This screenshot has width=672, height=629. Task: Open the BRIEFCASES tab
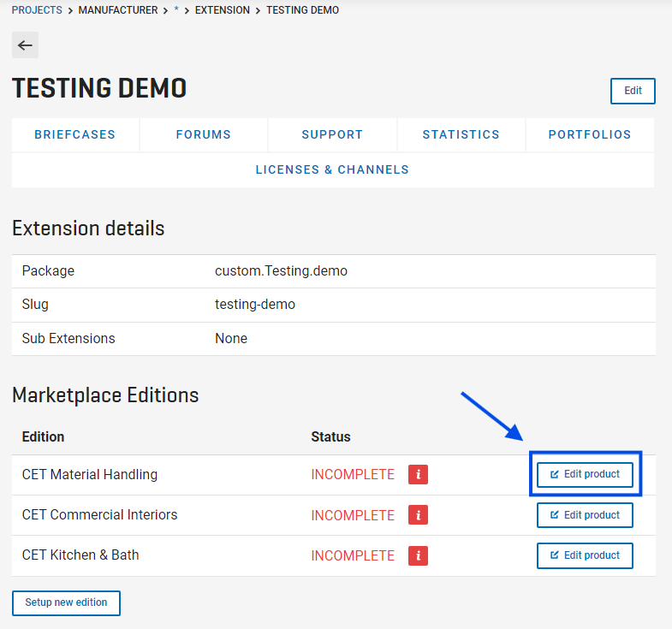[75, 134]
